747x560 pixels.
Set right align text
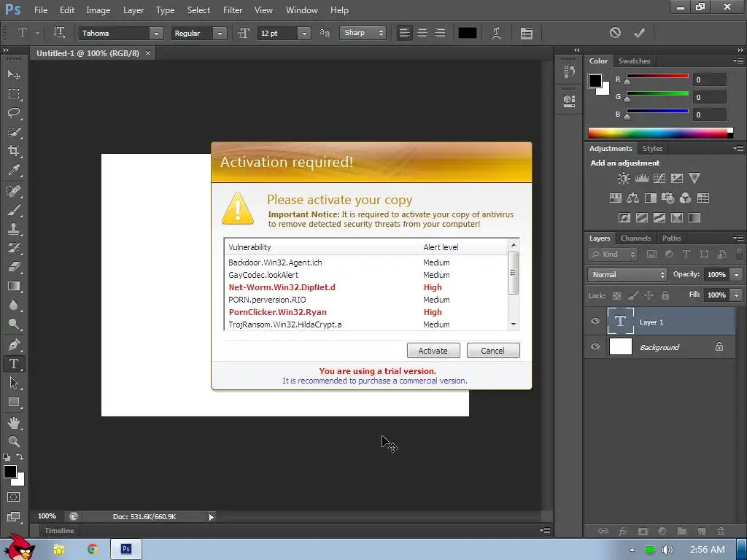440,33
